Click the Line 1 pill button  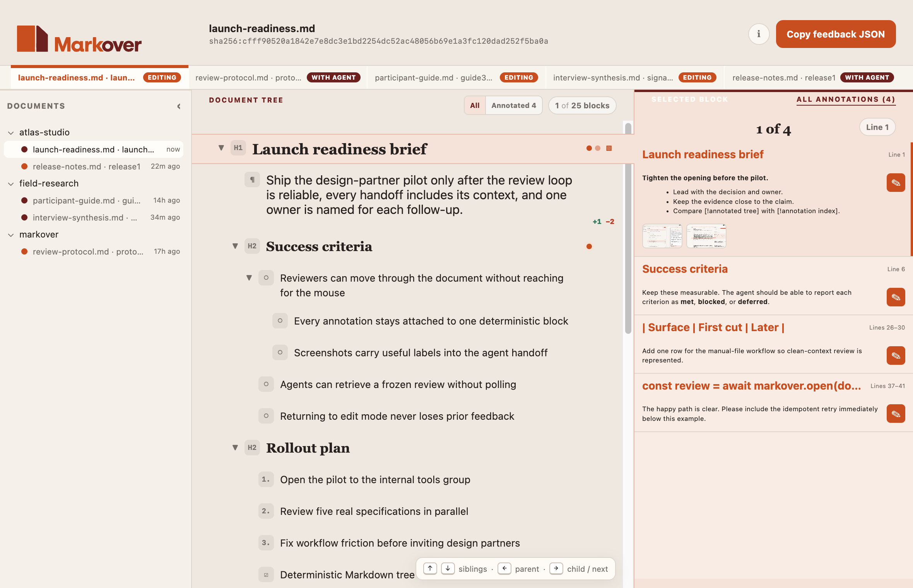pos(877,127)
